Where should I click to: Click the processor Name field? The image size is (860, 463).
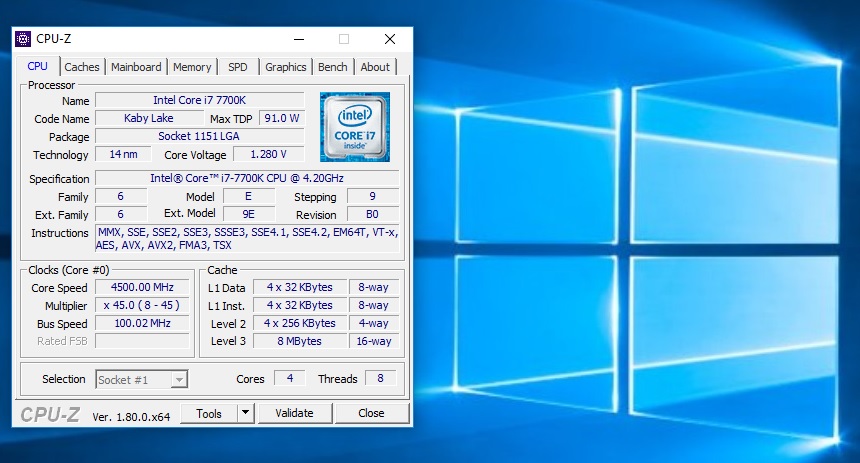[199, 101]
